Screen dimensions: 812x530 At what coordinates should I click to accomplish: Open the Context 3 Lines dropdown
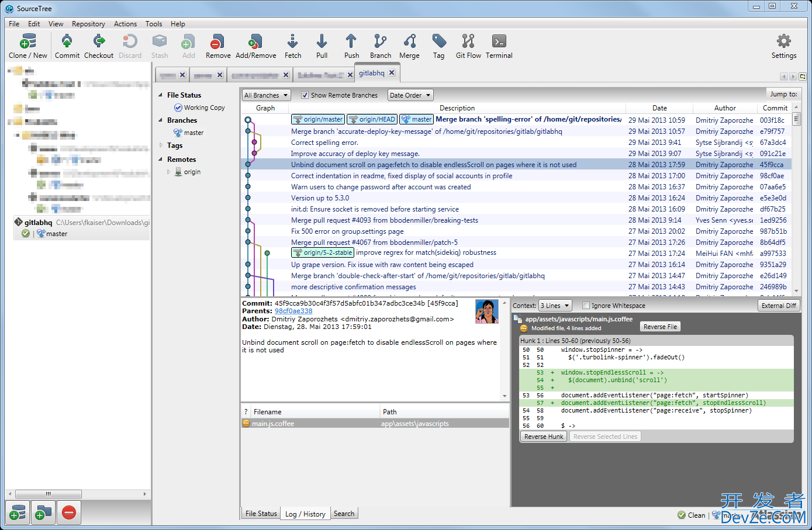click(x=555, y=306)
